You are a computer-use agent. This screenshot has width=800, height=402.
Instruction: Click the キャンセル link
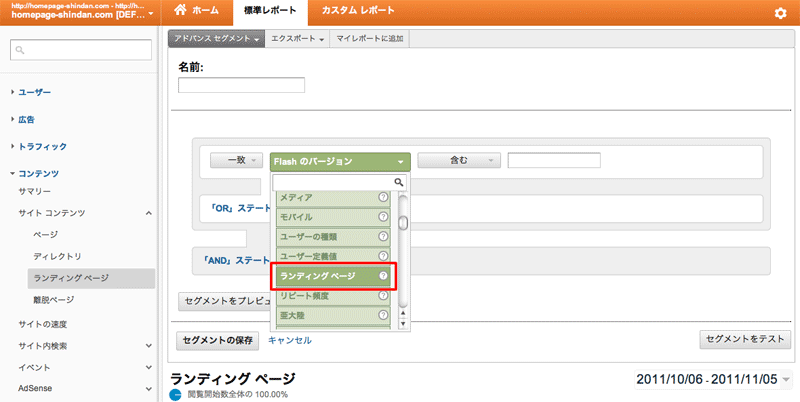(290, 340)
